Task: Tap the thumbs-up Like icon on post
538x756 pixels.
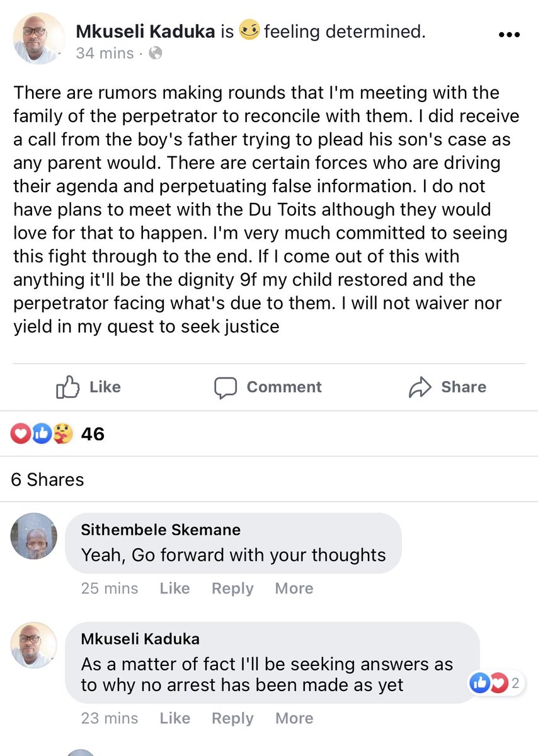Action: (x=68, y=387)
